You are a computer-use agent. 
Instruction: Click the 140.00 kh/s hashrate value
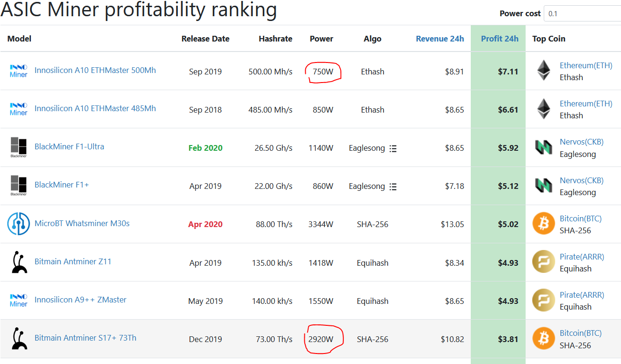pos(272,301)
